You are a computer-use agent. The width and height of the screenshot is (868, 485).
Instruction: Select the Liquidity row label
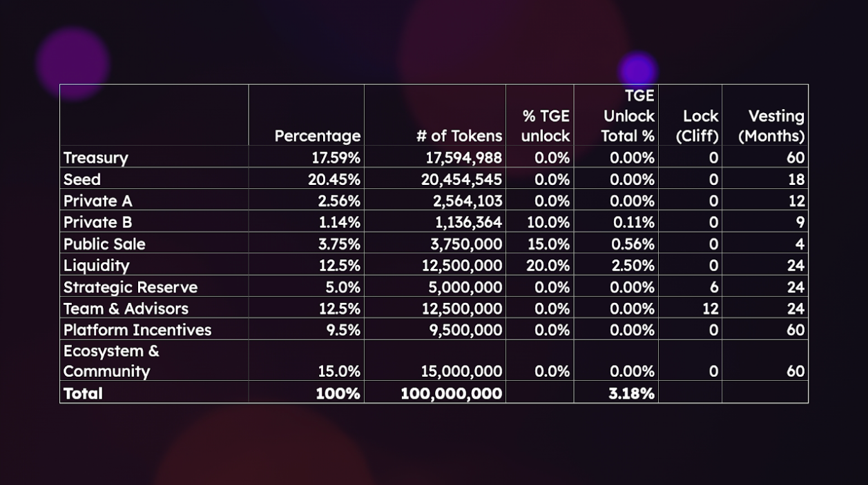coord(96,266)
